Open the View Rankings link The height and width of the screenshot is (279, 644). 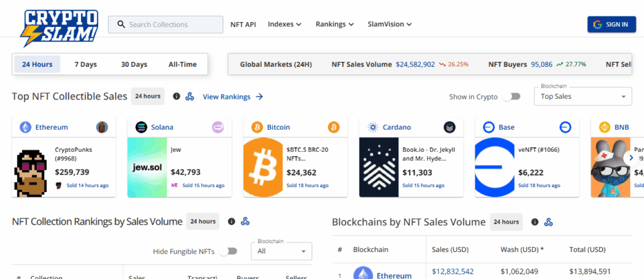233,96
